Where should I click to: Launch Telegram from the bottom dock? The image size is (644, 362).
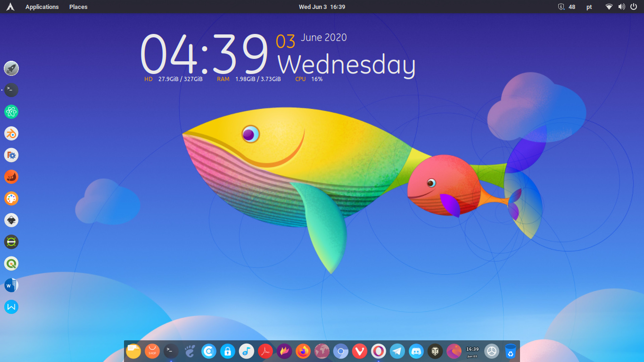pyautogui.click(x=397, y=351)
